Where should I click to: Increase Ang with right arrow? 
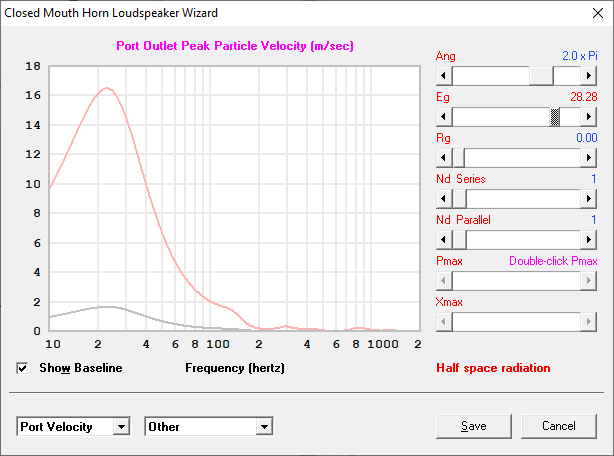(589, 76)
